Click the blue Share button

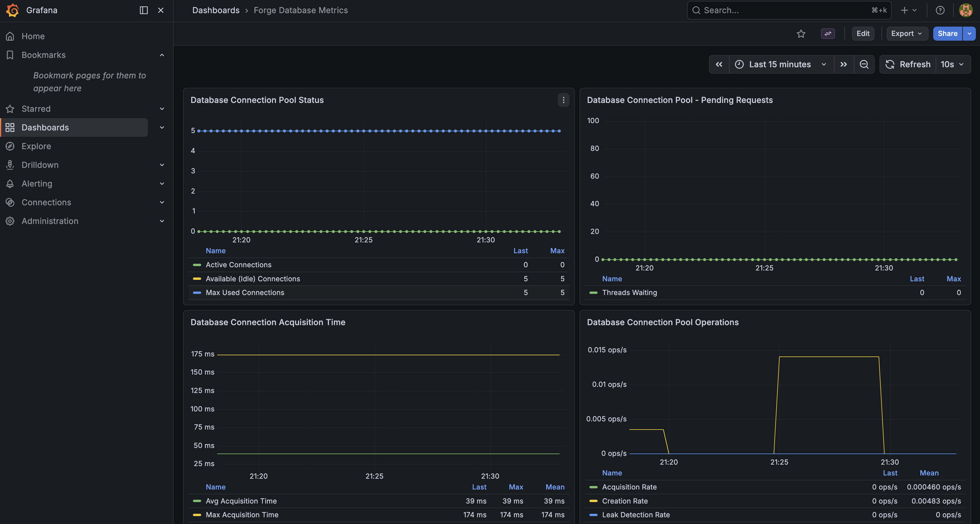pos(947,34)
